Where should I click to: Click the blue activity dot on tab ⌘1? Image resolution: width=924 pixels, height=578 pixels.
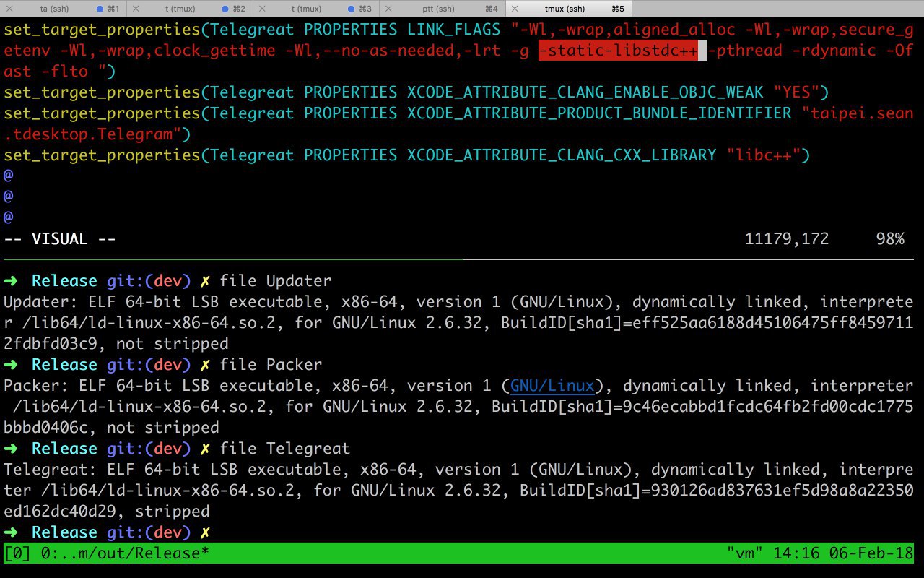coord(100,9)
